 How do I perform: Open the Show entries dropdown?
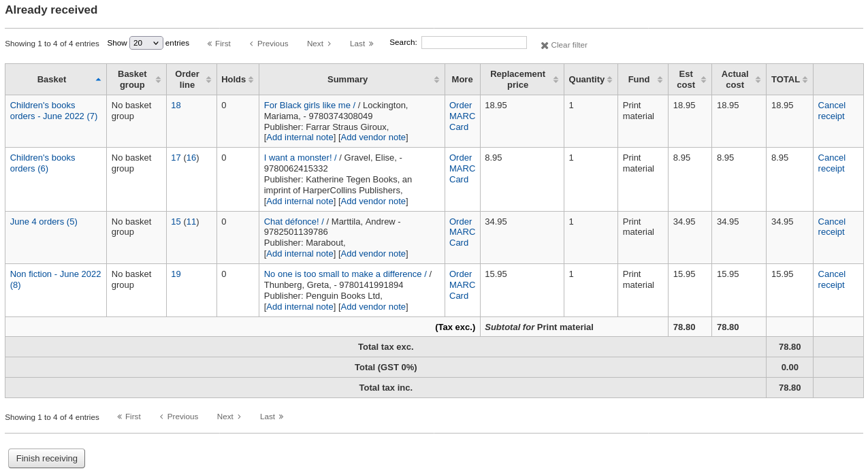tap(146, 42)
